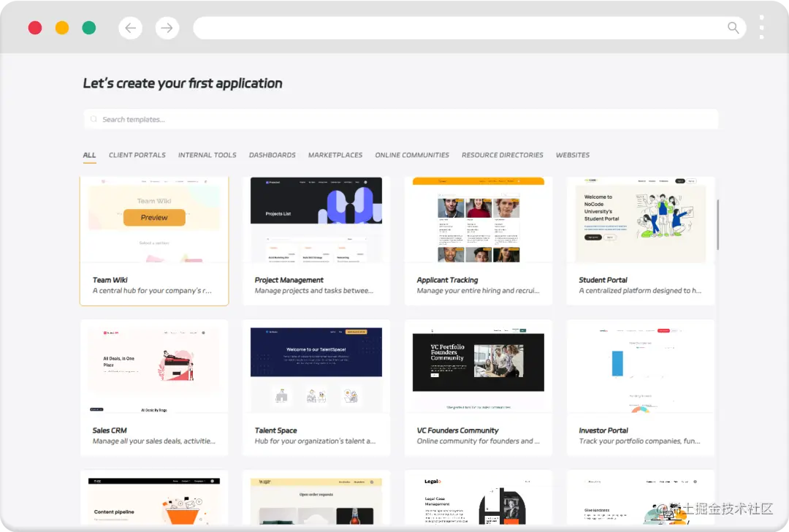Click description "A central hub for your company's r..."

click(152, 290)
